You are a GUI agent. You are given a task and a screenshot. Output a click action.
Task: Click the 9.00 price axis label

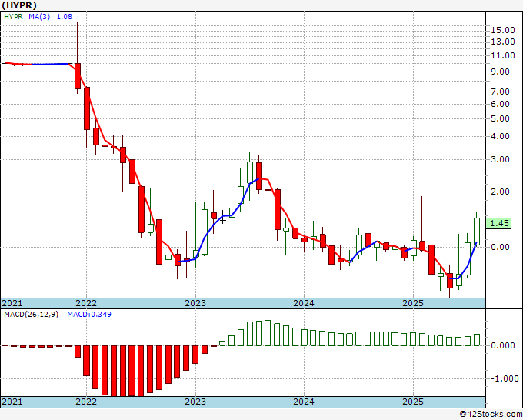point(501,72)
